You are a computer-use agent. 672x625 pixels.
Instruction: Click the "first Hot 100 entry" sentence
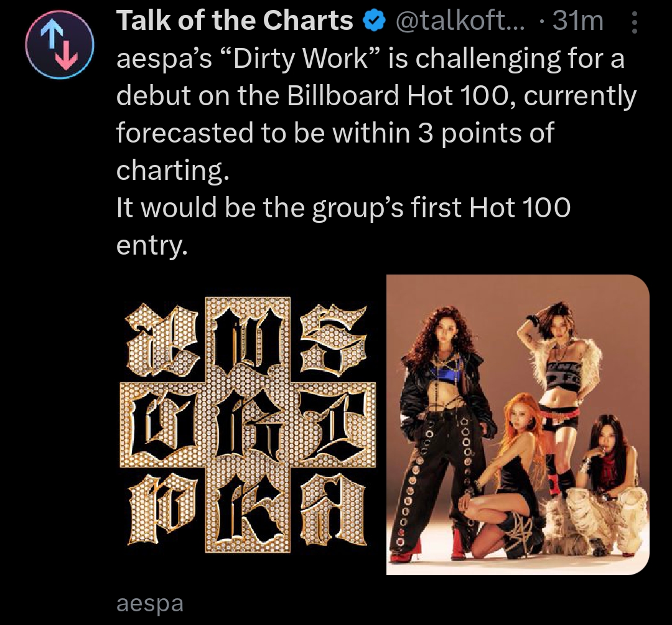(343, 226)
